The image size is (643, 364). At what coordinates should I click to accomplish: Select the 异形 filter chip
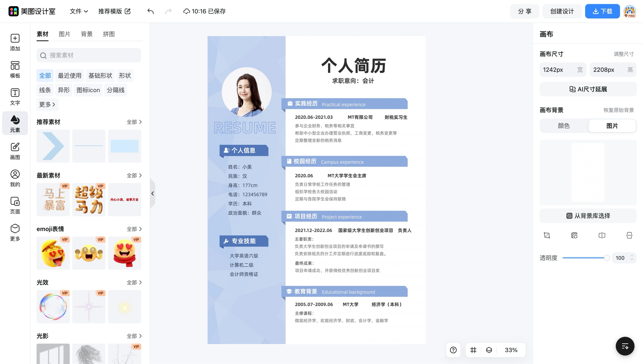coord(64,90)
